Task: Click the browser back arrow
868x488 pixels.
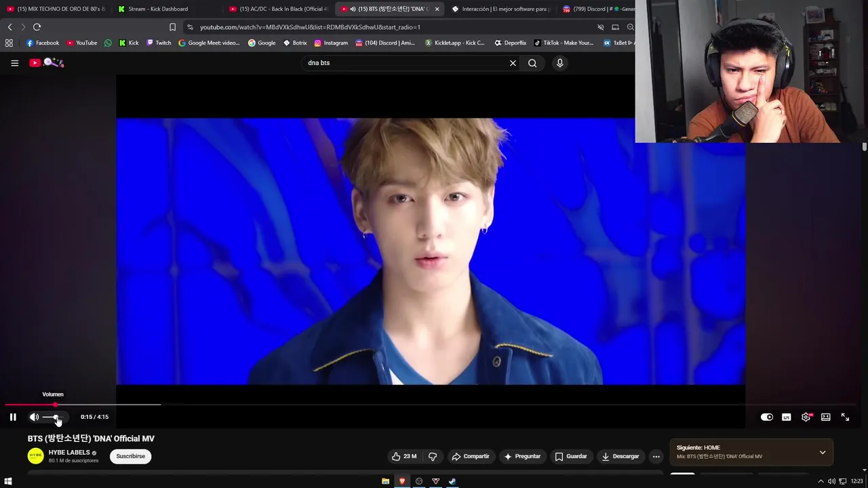Action: point(9,27)
